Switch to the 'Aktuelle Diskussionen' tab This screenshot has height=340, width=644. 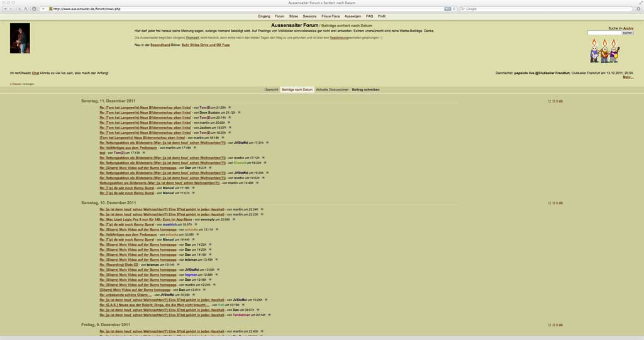point(332,90)
